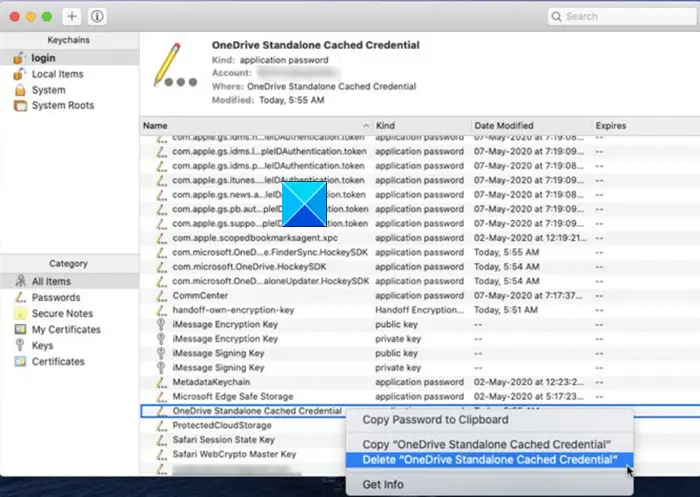Click the "02-May-2020 at 12:19:21" date cell

coord(530,238)
